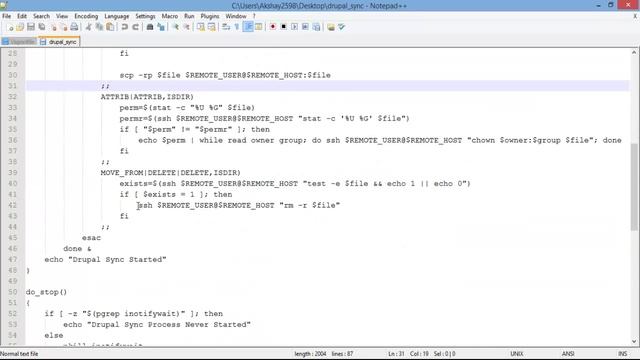Toggle synchronize vertical scrolling icon
Screen dimensions: 640x360
200,27
